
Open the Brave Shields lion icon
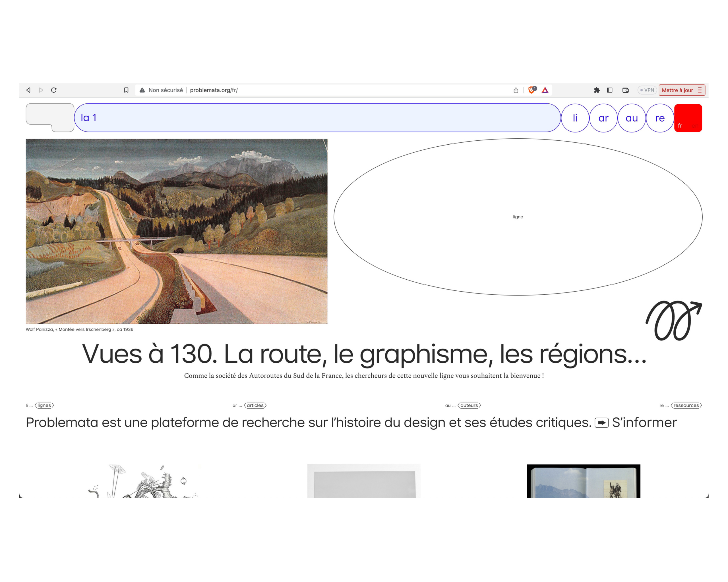coord(532,90)
